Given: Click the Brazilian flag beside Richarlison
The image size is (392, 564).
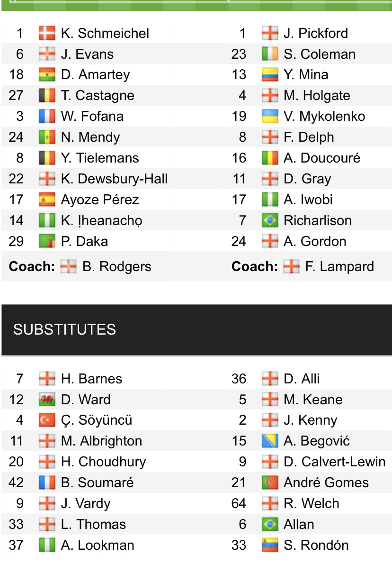Looking at the screenshot, I should [x=270, y=220].
